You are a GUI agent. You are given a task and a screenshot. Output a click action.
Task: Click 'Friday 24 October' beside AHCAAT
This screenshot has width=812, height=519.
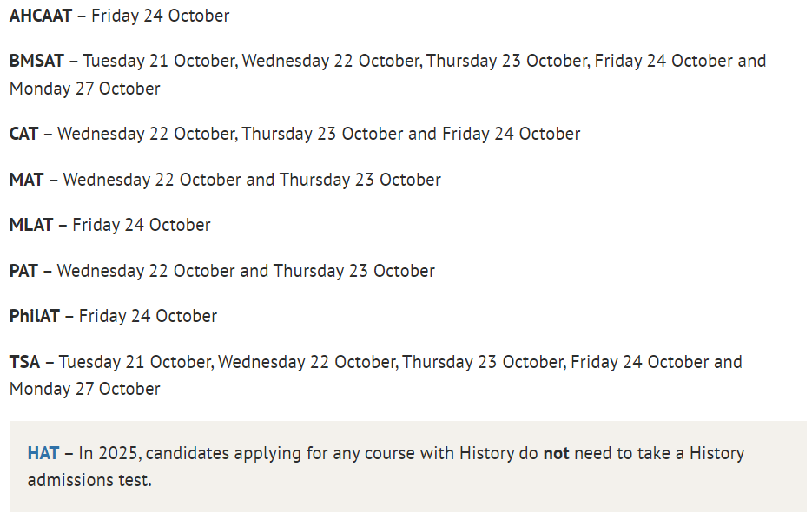(x=161, y=16)
